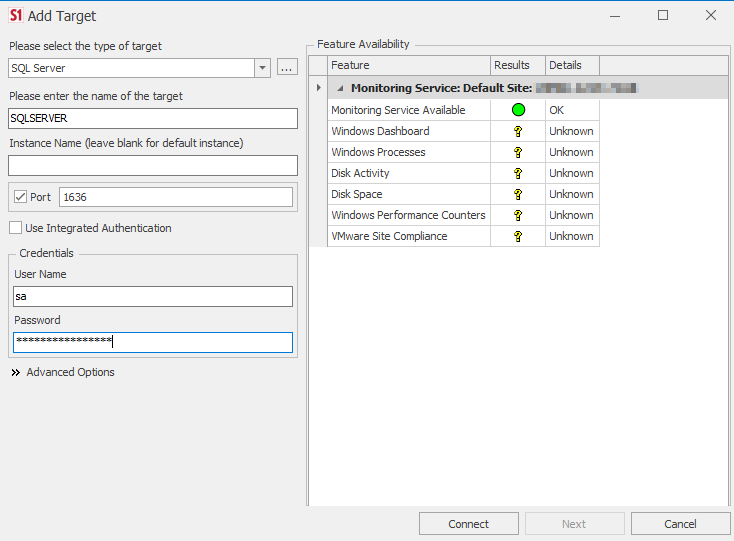Click the User Name field containing sa
The width and height of the screenshot is (734, 541).
pyautogui.click(x=153, y=297)
